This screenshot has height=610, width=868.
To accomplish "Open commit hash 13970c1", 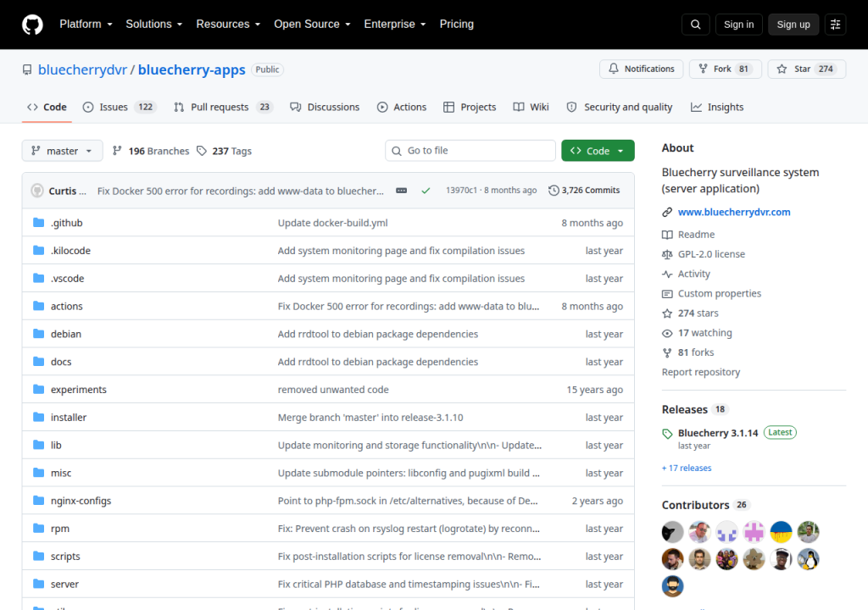I will click(x=461, y=191).
